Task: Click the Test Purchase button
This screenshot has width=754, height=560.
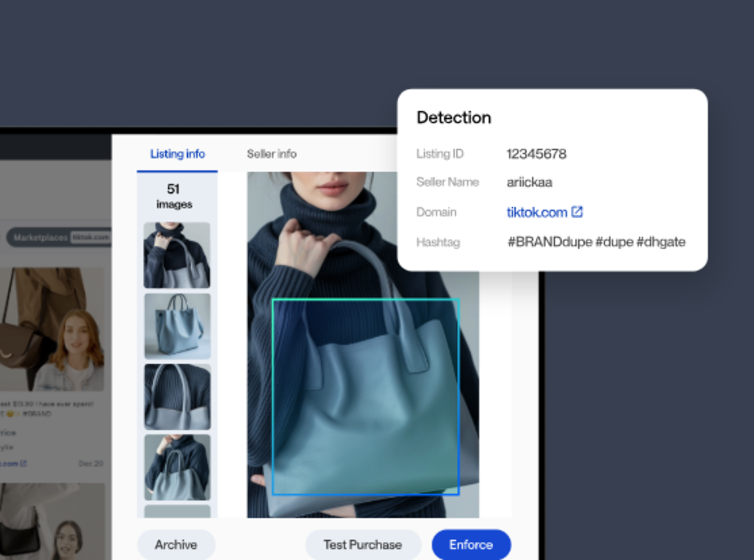Action: click(x=362, y=545)
